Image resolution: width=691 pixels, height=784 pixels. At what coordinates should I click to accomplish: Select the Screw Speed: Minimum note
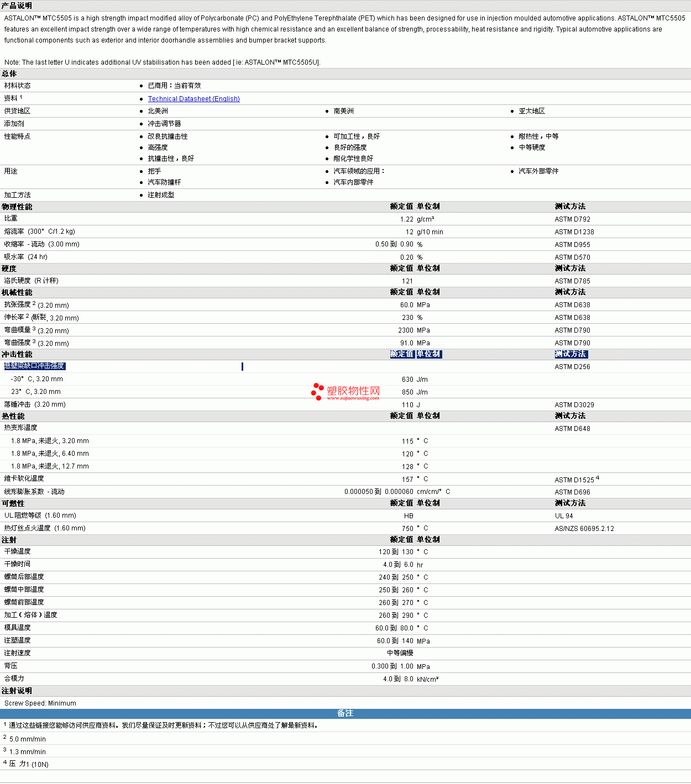[x=40, y=703]
